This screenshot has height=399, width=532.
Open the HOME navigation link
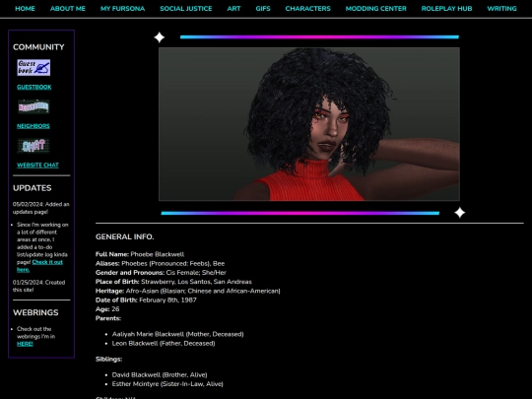(x=25, y=9)
